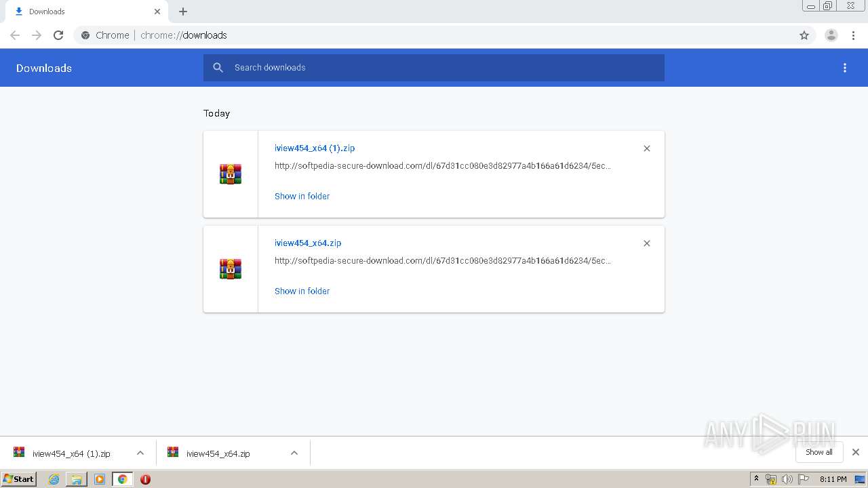Click Show desktop button in tray
This screenshot has width=868, height=488.
pos(861,479)
